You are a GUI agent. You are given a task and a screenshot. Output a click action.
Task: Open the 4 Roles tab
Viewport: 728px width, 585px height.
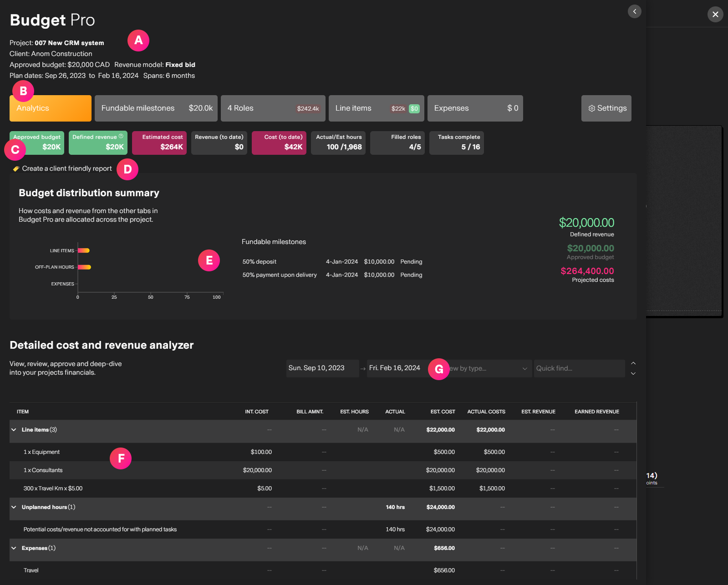(x=273, y=108)
